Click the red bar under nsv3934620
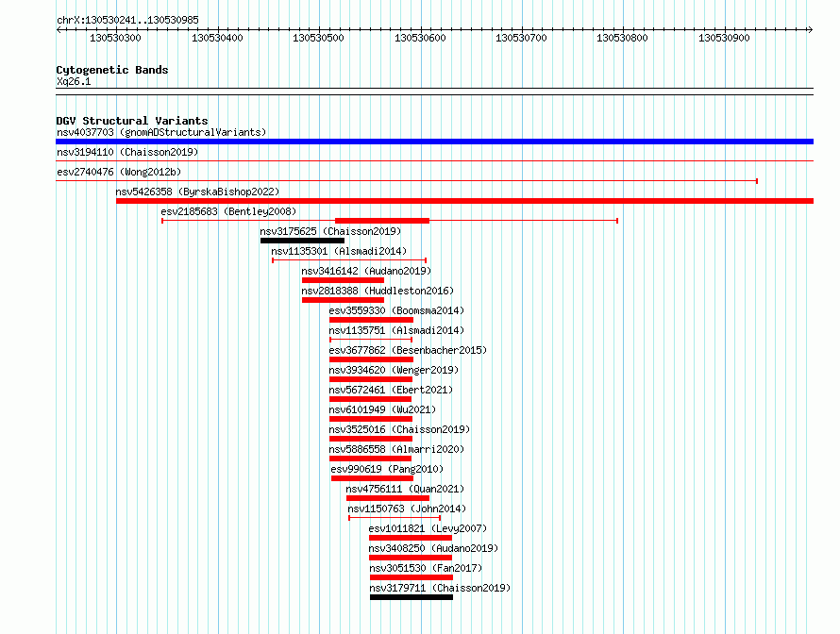Viewport: 840px width, 634px height. click(x=371, y=379)
